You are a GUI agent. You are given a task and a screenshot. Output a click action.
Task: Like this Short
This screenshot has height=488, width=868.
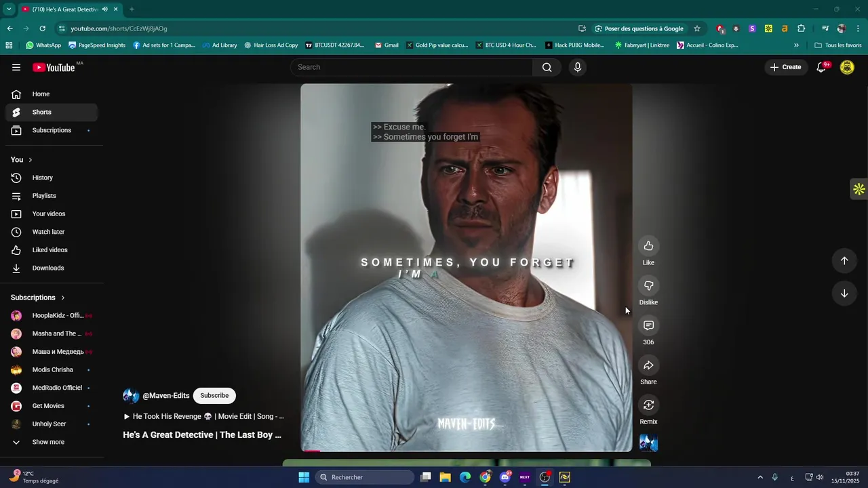648,246
